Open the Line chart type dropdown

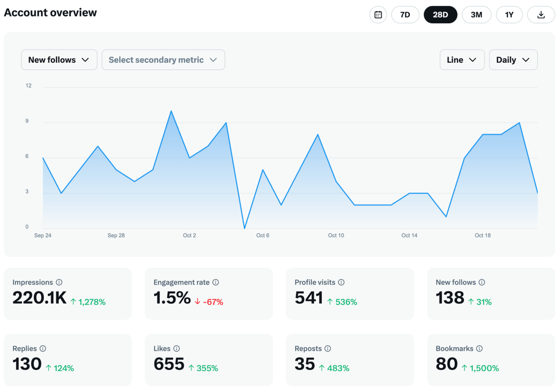pyautogui.click(x=462, y=60)
